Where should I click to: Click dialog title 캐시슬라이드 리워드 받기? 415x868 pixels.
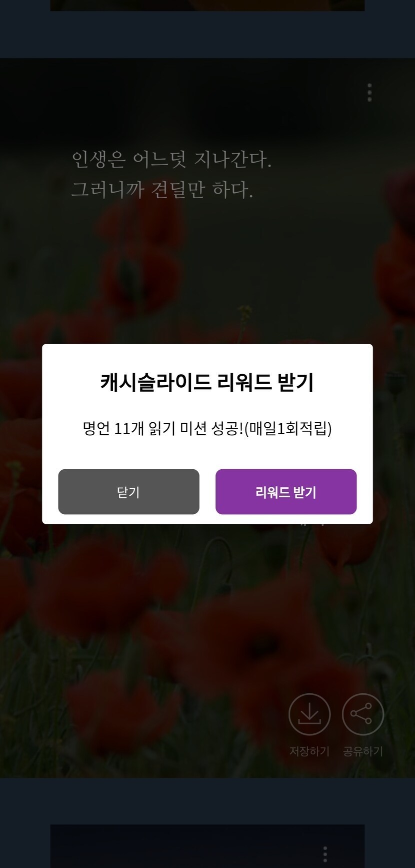pyautogui.click(x=207, y=382)
